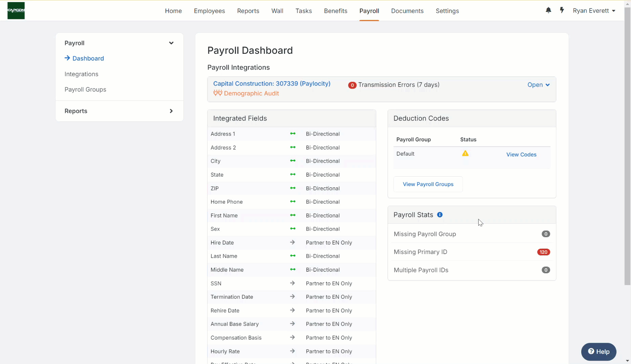Click the Default payroll group cell
The height and width of the screenshot is (364, 631).
coord(405,154)
